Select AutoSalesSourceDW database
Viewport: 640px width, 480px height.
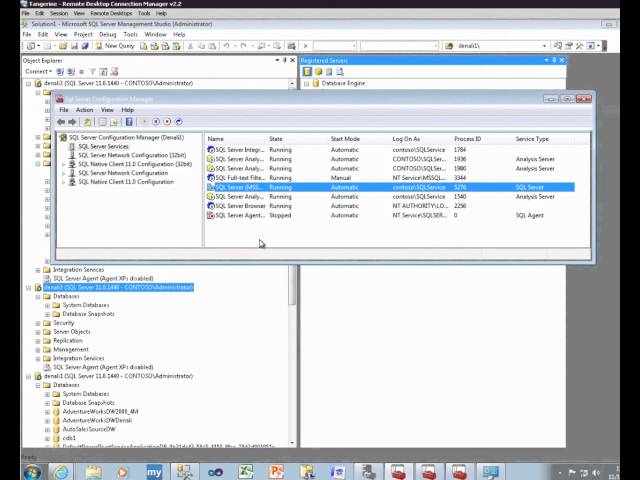click(89, 429)
